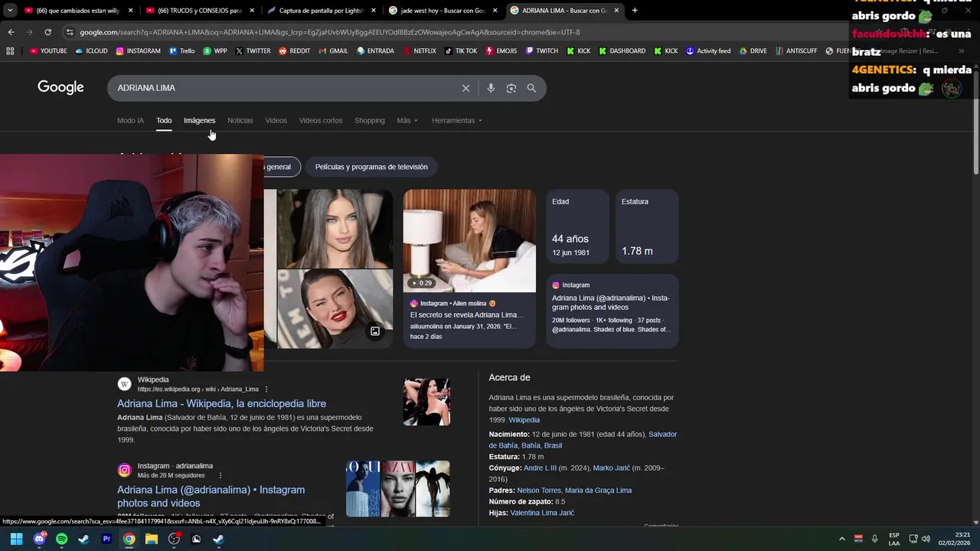Open Discord from the taskbar
Screen dimensions: 980x551
click(39, 539)
